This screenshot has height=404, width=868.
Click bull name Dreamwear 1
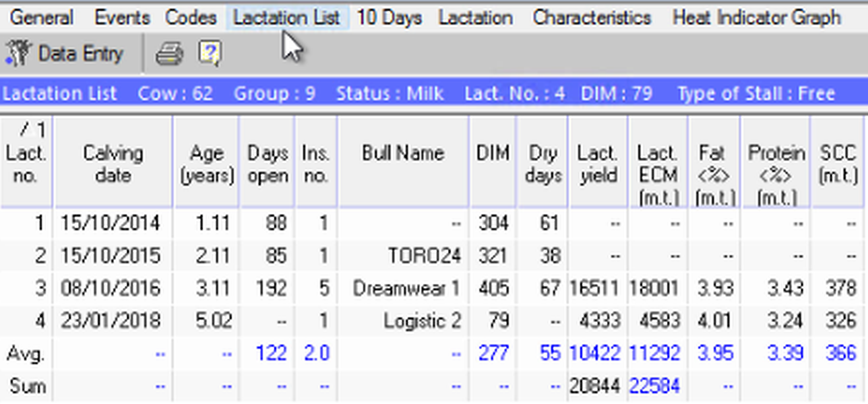pos(406,288)
